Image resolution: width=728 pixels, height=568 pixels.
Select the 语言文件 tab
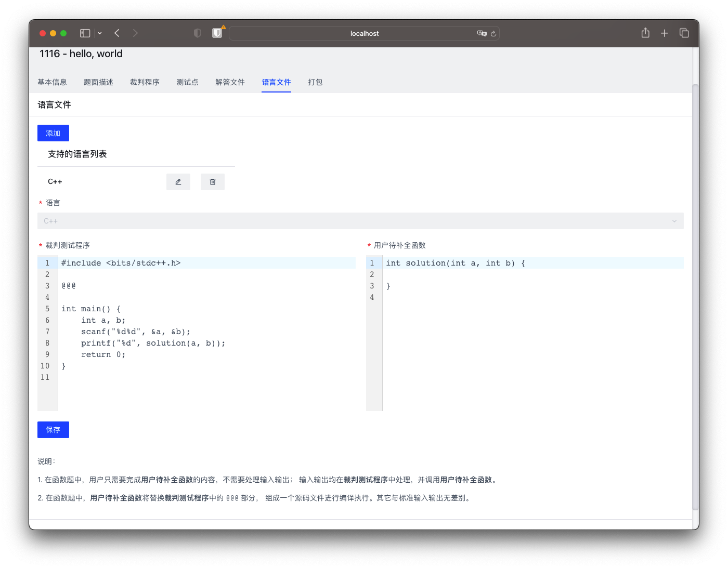(x=276, y=82)
